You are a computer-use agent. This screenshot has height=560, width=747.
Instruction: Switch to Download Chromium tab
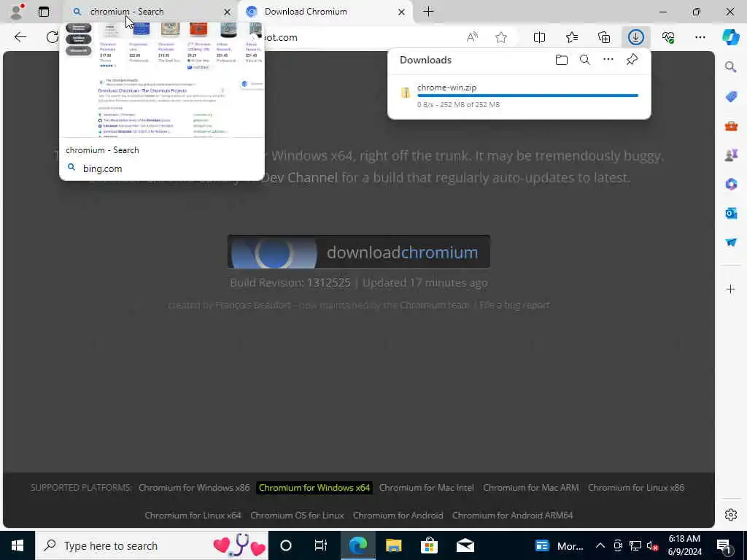325,12
